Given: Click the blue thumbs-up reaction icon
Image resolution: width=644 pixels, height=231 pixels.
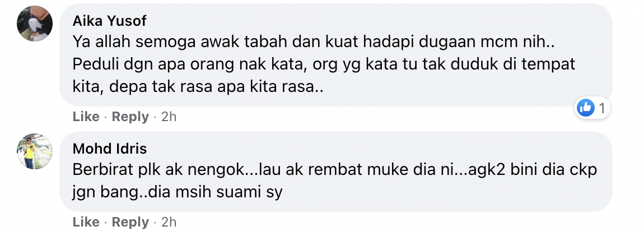Looking at the screenshot, I should [586, 108].
